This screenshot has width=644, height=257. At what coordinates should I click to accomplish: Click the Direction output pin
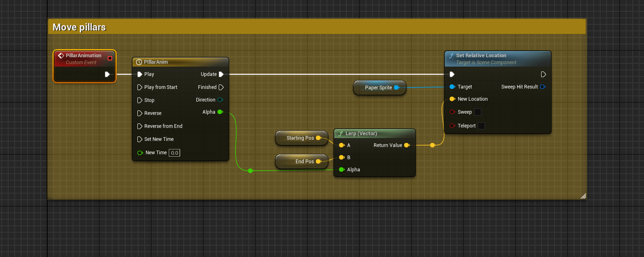[220, 100]
